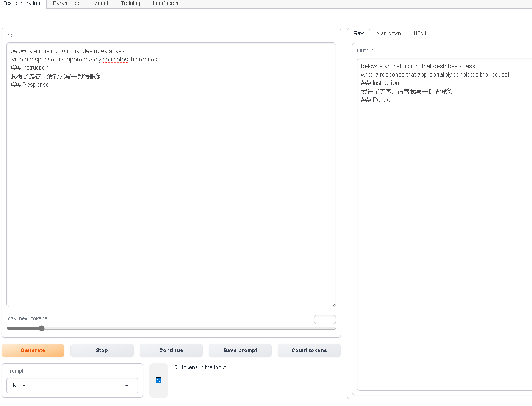Image resolution: width=532 pixels, height=406 pixels.
Task: Switch to Interface mode tab
Action: coord(171,3)
